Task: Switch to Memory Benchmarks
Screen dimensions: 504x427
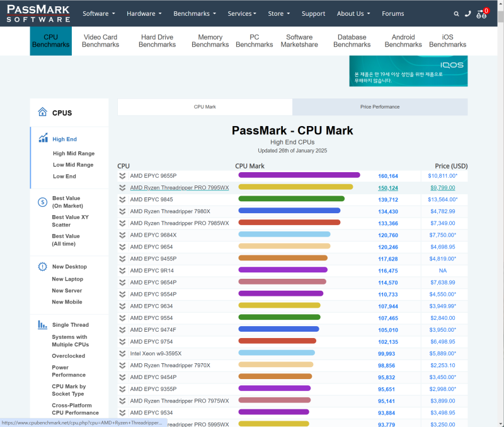Action: [x=210, y=41]
